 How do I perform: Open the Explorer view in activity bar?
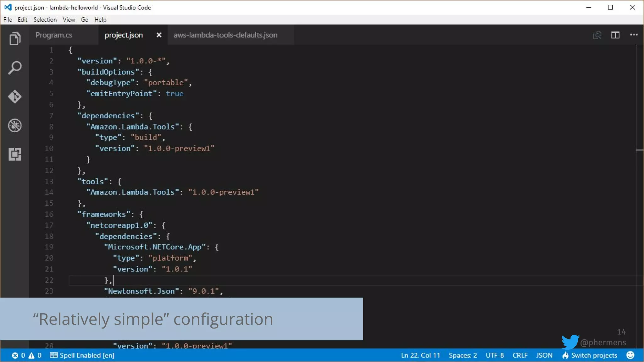[x=15, y=39]
